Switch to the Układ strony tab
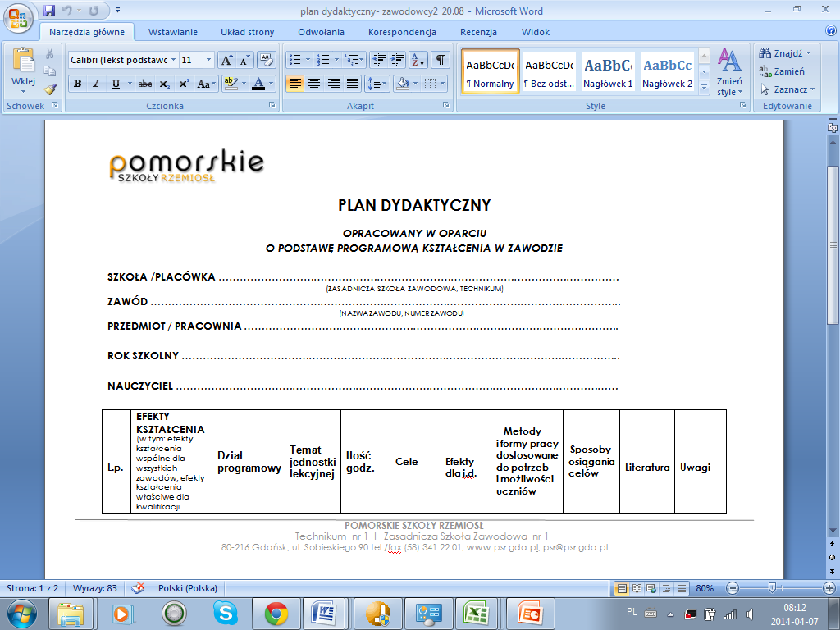The width and height of the screenshot is (840, 630). click(x=248, y=32)
